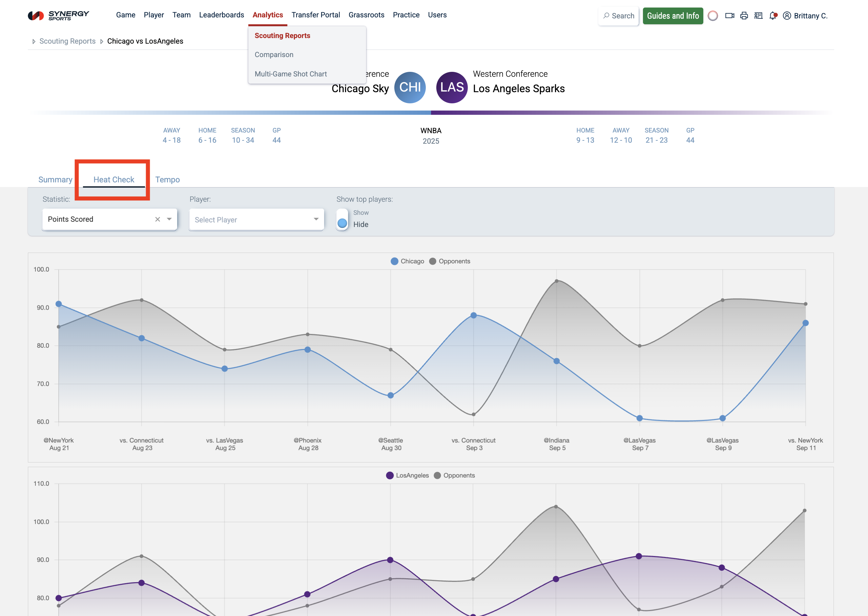Select Multi-Game Shot Chart menu entry

pyautogui.click(x=291, y=74)
